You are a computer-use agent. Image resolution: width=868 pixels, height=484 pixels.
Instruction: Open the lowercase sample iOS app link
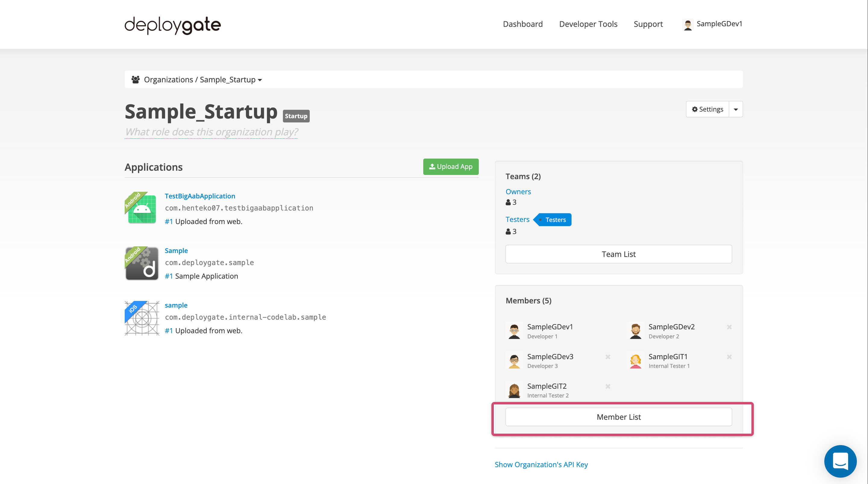tap(176, 305)
